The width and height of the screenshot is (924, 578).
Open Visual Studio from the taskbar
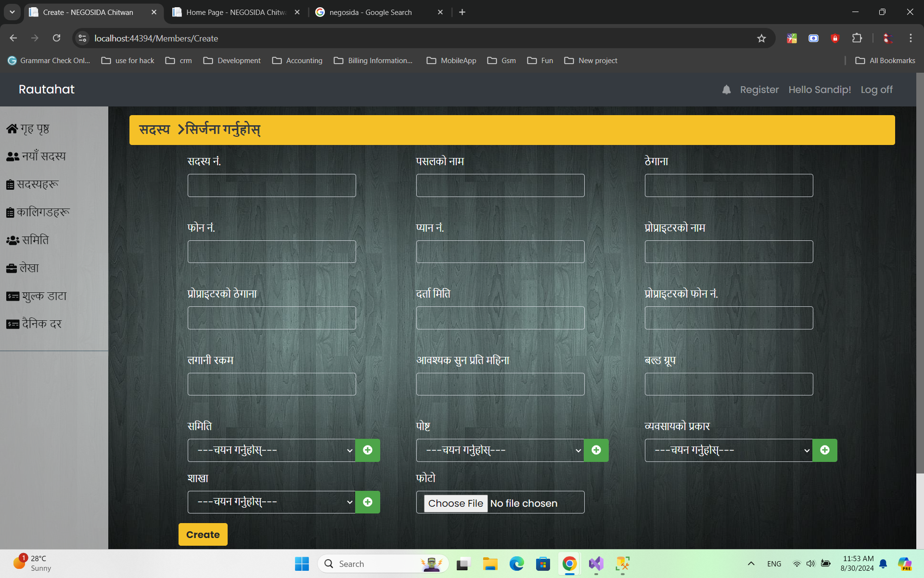(x=596, y=564)
